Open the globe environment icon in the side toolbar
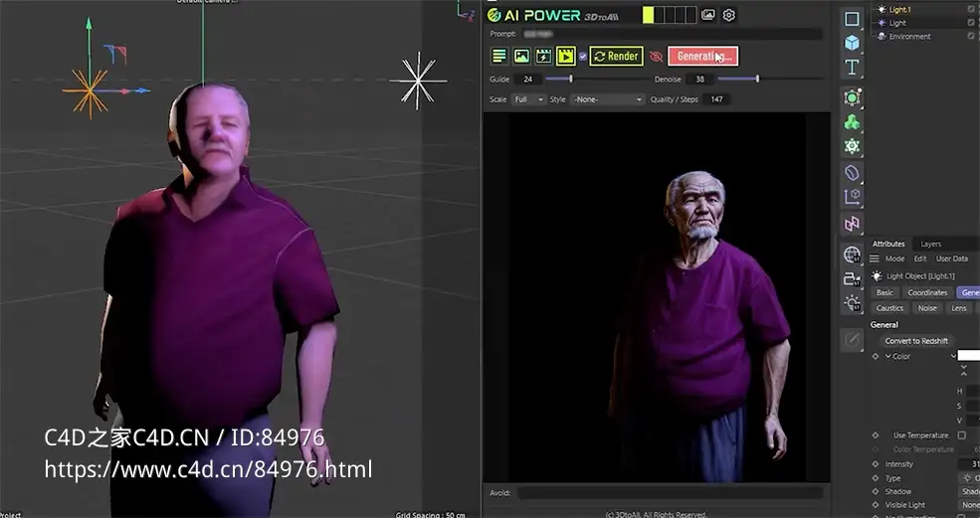This screenshot has height=518, width=980. pyautogui.click(x=852, y=255)
